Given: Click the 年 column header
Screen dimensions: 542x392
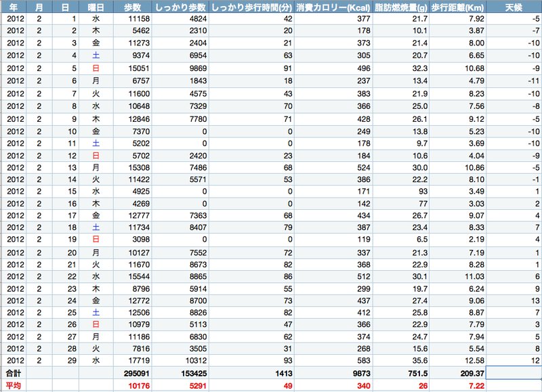Looking at the screenshot, I should coord(13,7).
